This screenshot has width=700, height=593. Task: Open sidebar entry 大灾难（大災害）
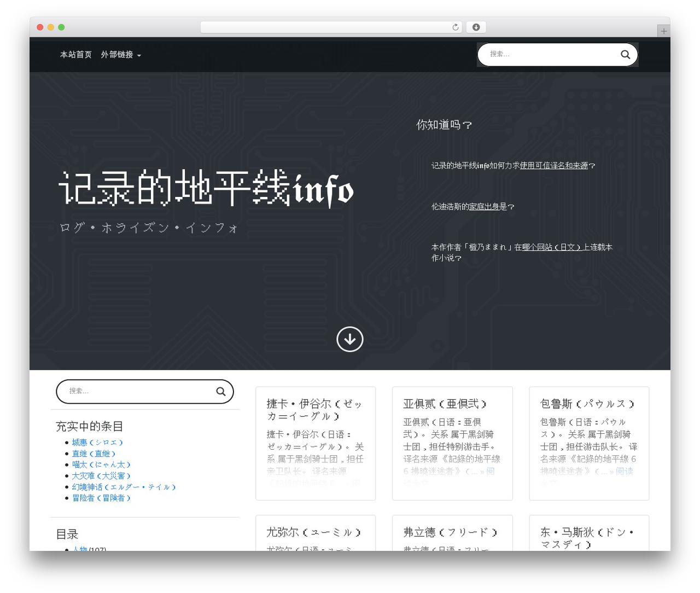pos(101,476)
